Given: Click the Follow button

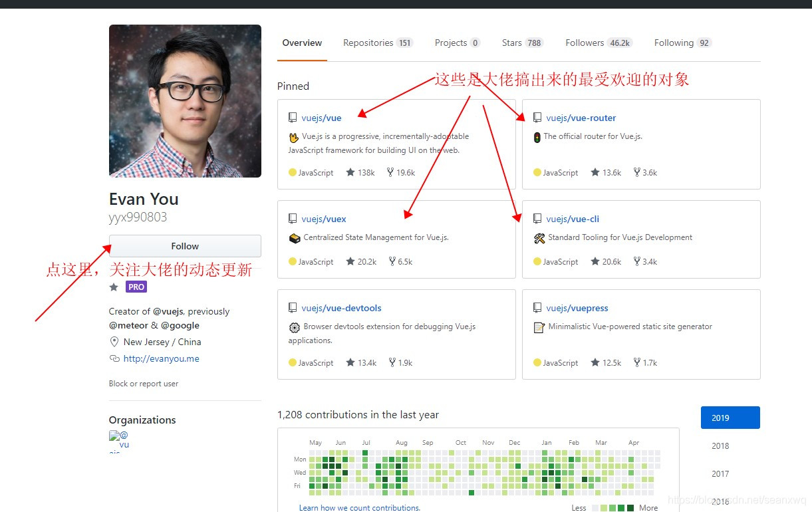Looking at the screenshot, I should (185, 246).
